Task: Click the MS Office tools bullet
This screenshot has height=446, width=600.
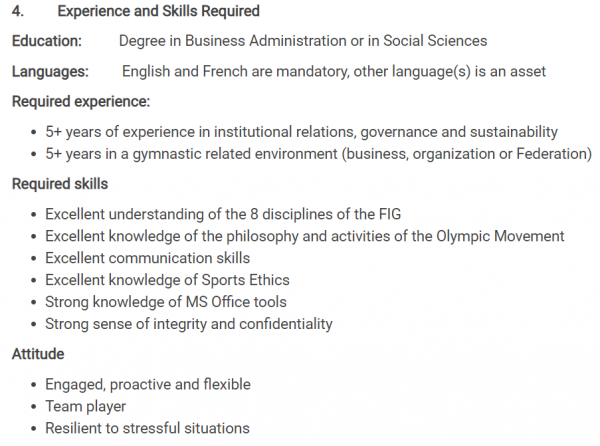Action: click(166, 302)
